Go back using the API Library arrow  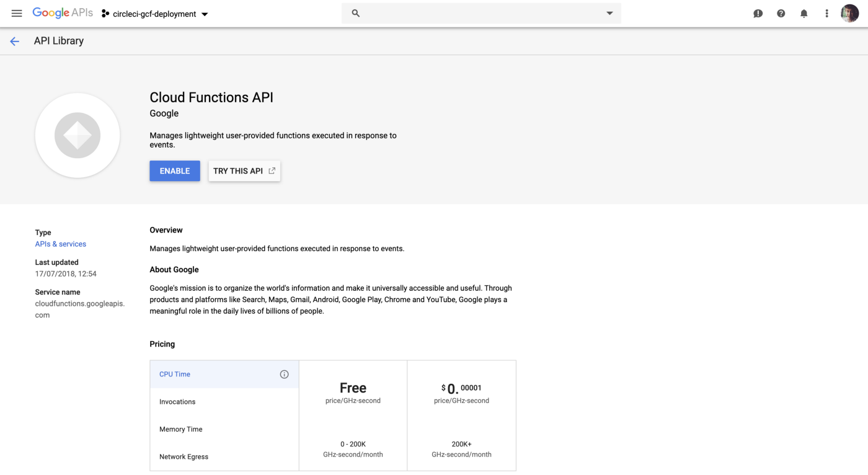[x=15, y=41]
